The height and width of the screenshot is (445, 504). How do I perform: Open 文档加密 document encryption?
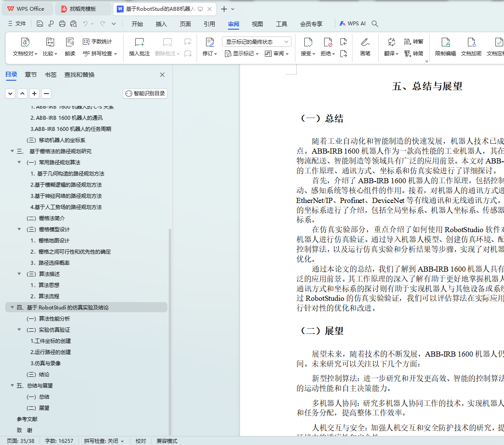coord(471,47)
